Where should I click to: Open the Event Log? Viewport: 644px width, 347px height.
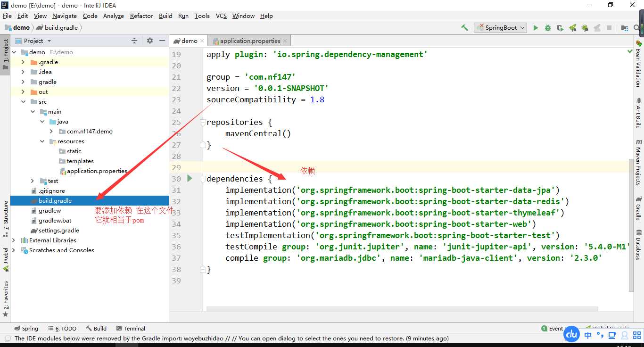click(x=552, y=329)
